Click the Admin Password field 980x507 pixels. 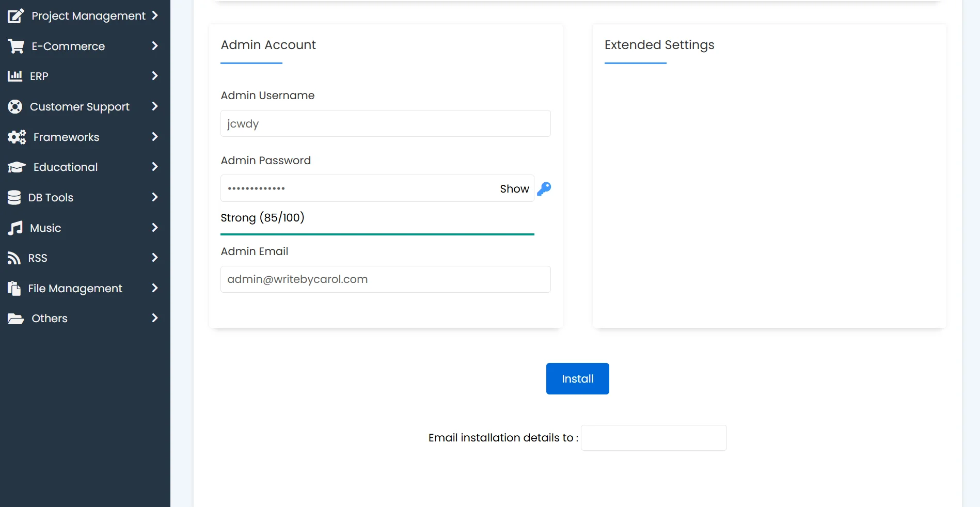click(x=377, y=188)
